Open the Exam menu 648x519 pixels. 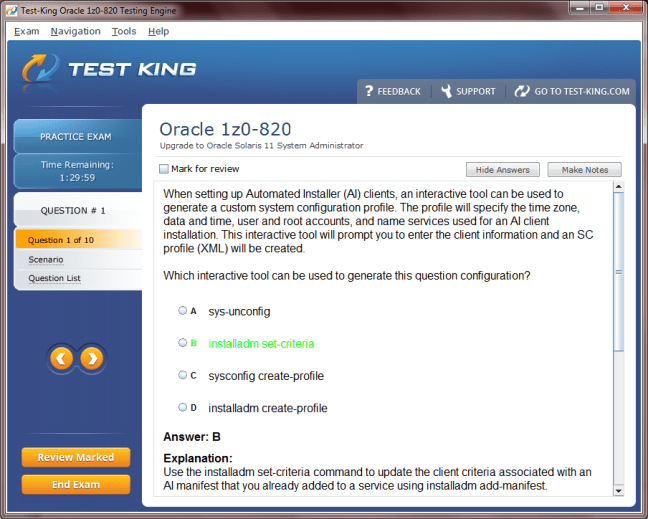pyautogui.click(x=26, y=31)
